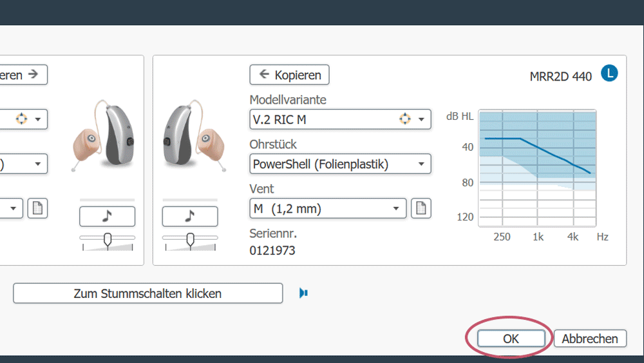The width and height of the screenshot is (644, 363).
Task: Cancel with the Abbrechen button
Action: 590,338
